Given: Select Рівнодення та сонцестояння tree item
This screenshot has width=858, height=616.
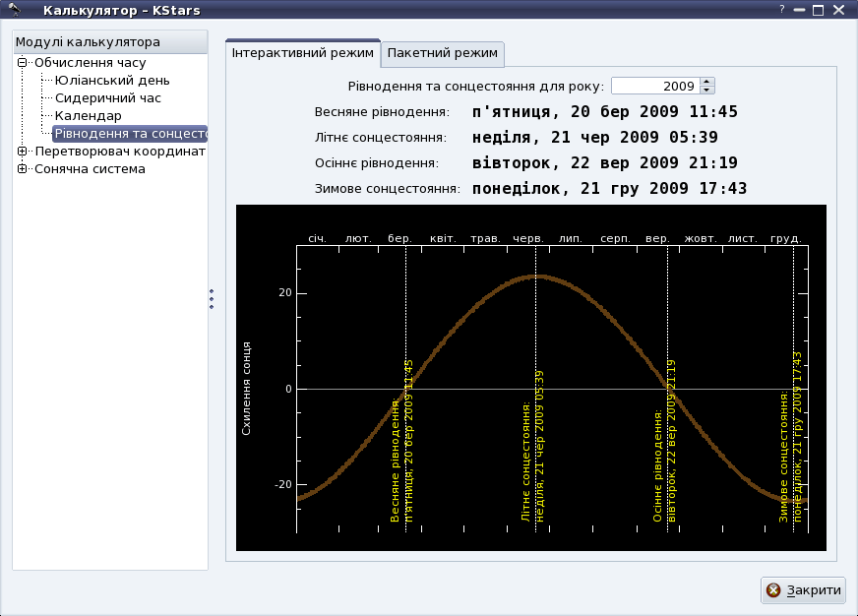Looking at the screenshot, I should 129,134.
